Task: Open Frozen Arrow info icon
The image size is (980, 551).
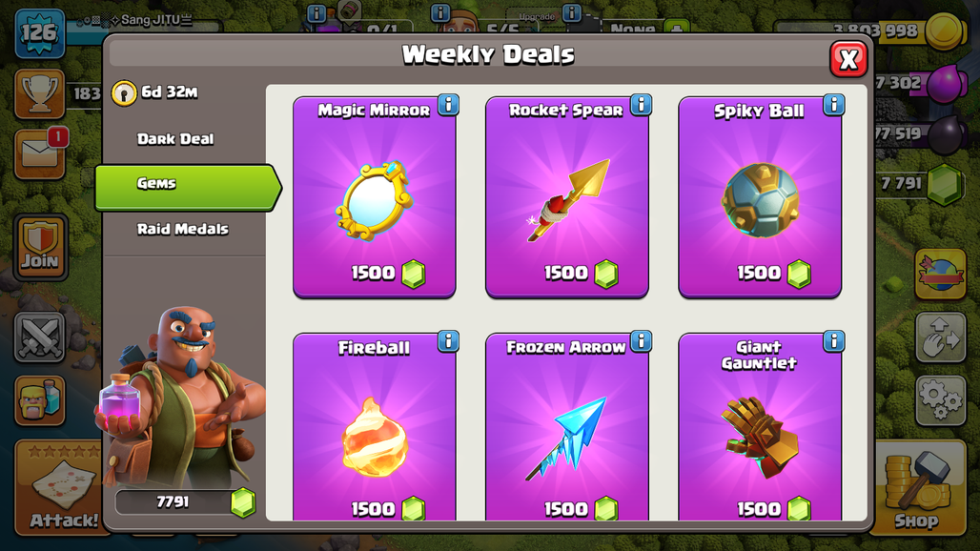Action: 641,341
